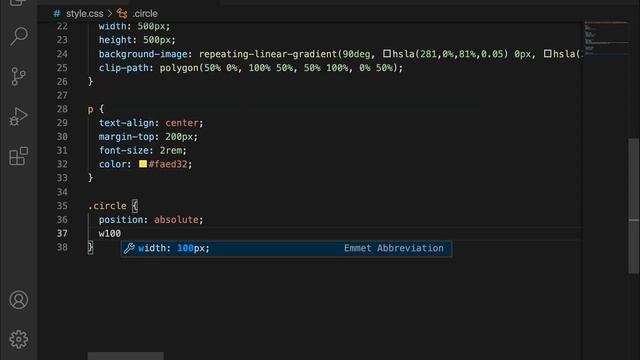Click 'text-align: center;' on line 29
Screen dimensions: 640x360
[x=151, y=123]
